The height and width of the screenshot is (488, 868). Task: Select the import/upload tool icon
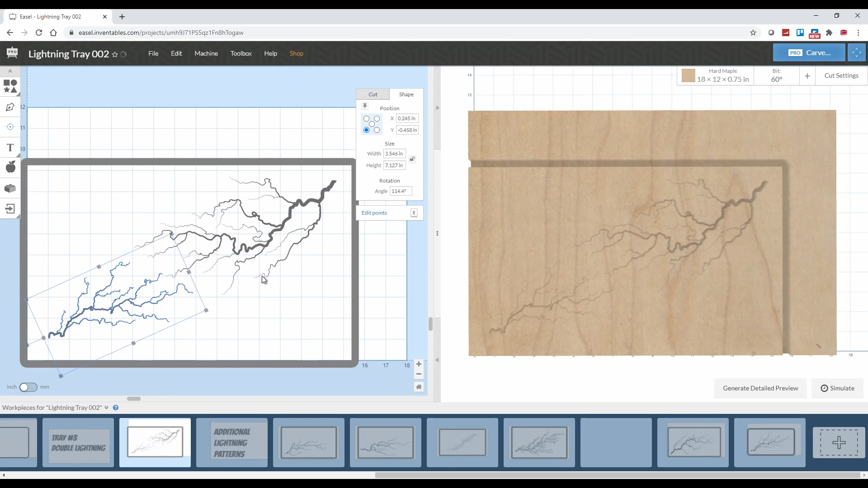pyautogui.click(x=10, y=209)
